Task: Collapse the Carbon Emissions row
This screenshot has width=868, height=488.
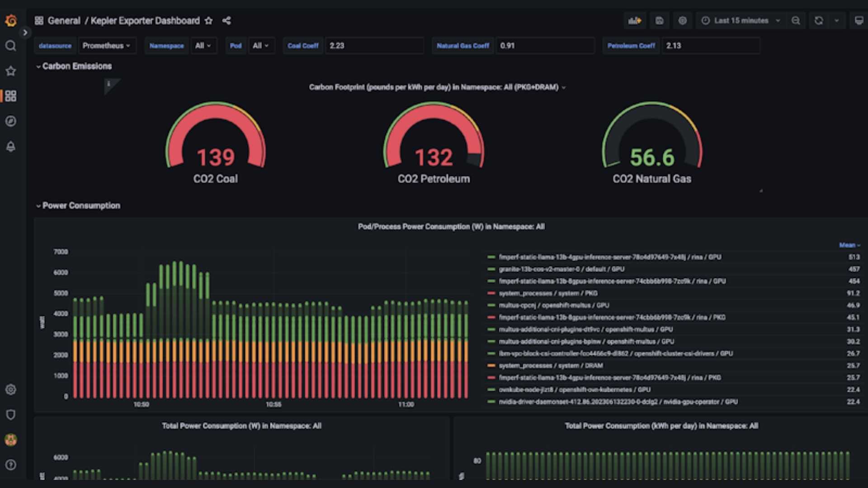Action: pos(74,66)
